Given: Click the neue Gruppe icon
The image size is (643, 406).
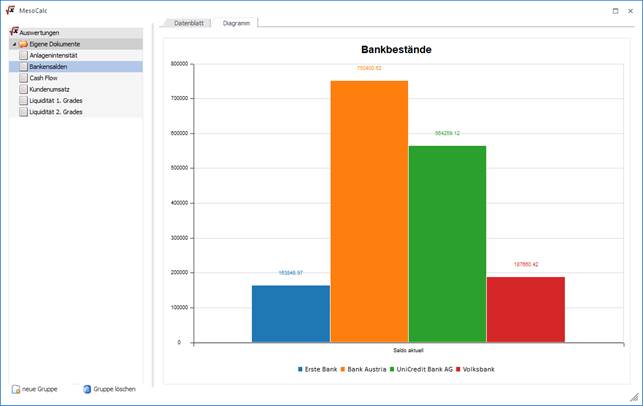Looking at the screenshot, I should click(16, 388).
